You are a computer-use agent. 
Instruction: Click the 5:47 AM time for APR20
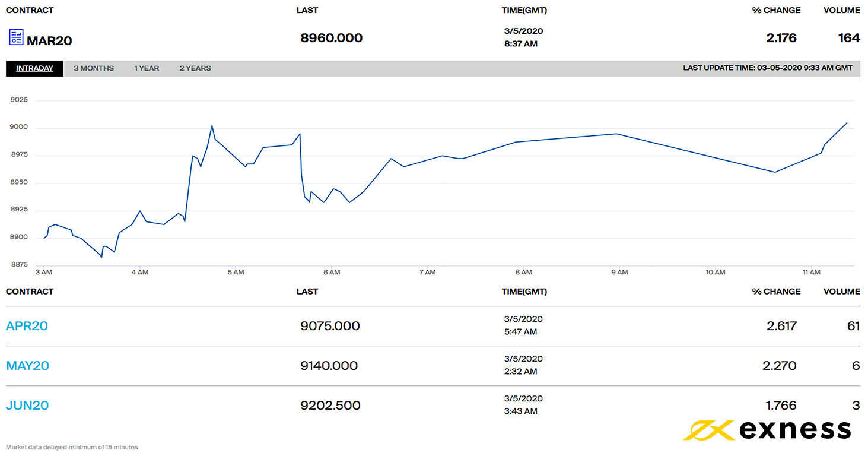521,332
